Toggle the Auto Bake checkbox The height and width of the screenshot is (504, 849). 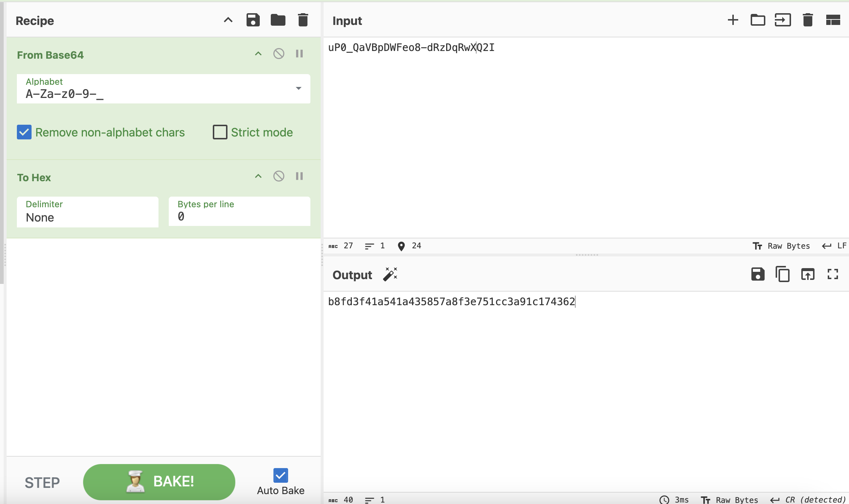coord(281,475)
